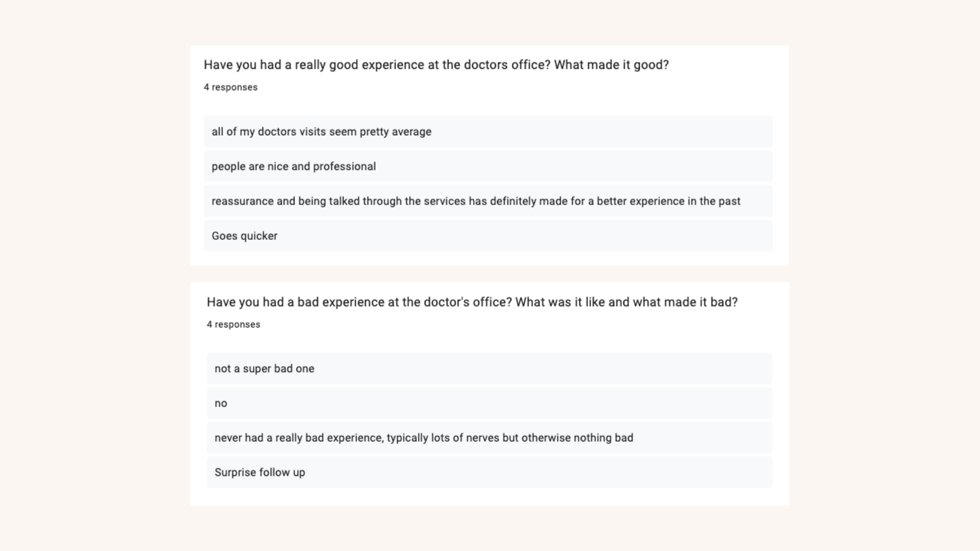Screen dimensions: 980x551
Task: Click the word 'professional' in second response
Action: click(345, 166)
